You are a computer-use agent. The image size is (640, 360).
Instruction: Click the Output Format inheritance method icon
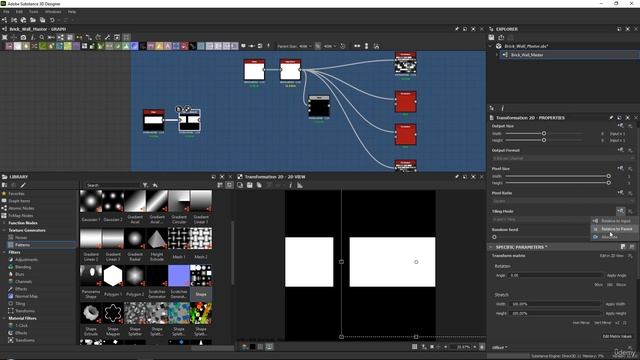pos(620,150)
